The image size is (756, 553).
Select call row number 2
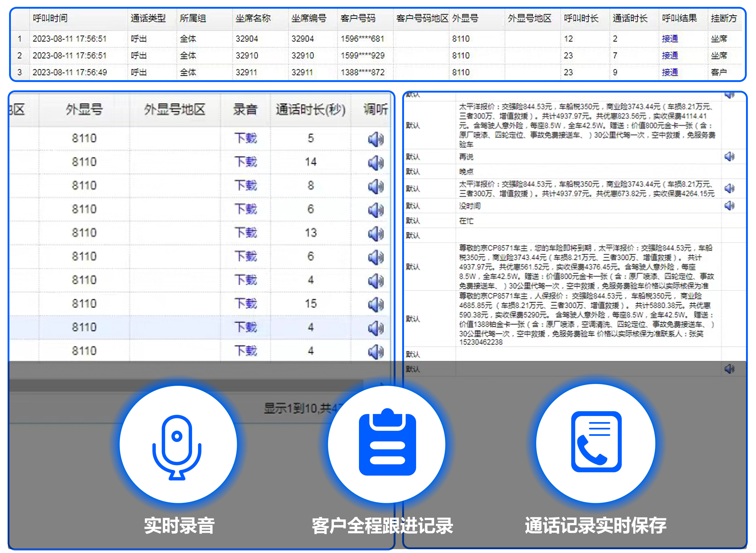(19, 56)
